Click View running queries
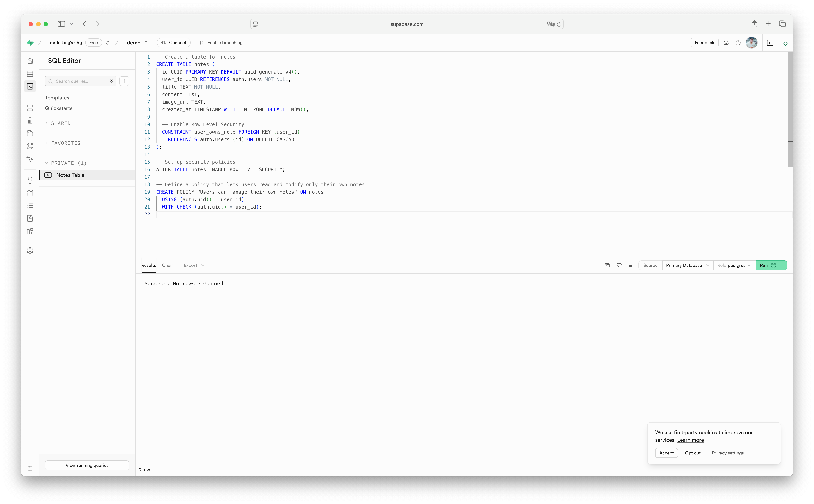The height and width of the screenshot is (504, 814). tap(87, 465)
